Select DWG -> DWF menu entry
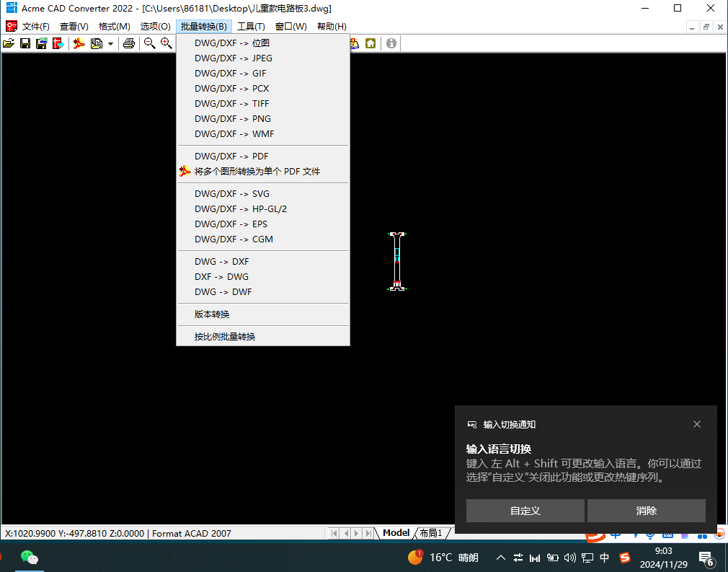 click(x=263, y=292)
